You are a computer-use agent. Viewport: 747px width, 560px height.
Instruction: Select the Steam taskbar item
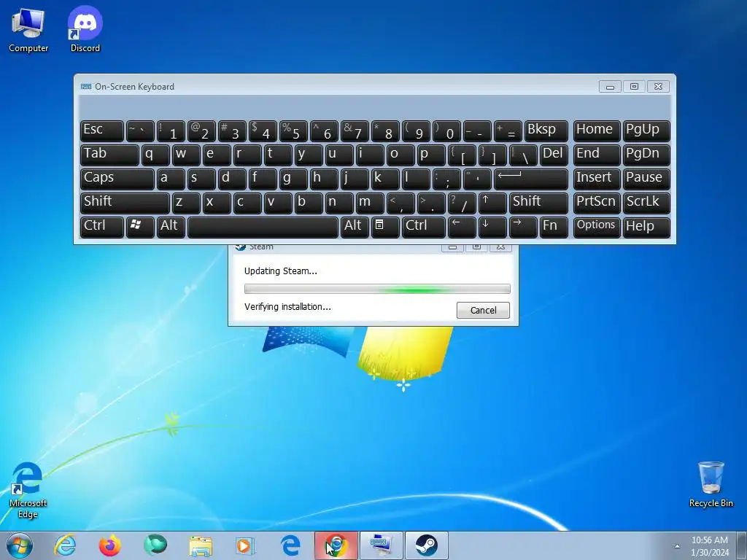(426, 545)
